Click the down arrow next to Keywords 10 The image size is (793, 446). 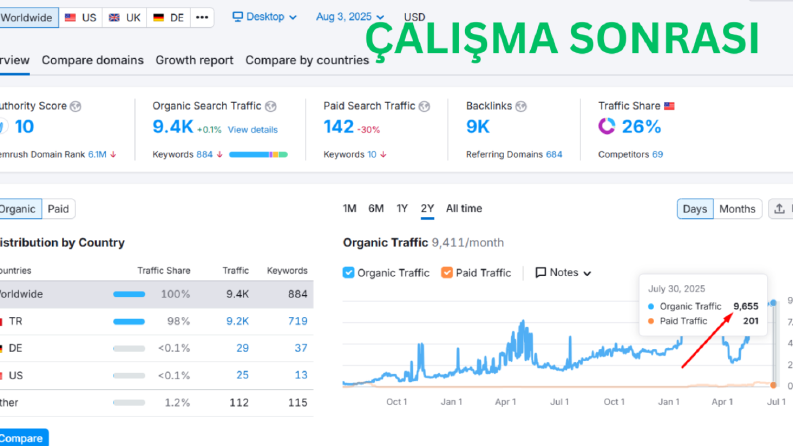click(x=383, y=155)
